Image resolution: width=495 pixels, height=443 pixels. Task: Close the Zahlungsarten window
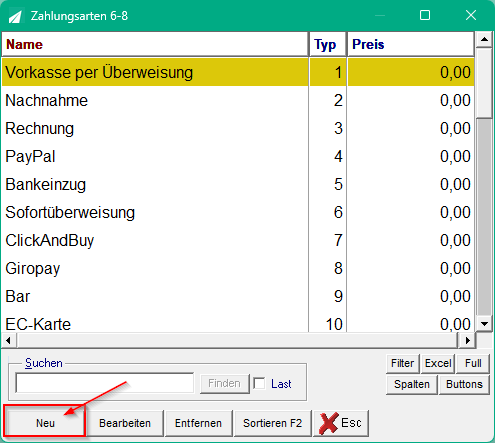tap(471, 15)
